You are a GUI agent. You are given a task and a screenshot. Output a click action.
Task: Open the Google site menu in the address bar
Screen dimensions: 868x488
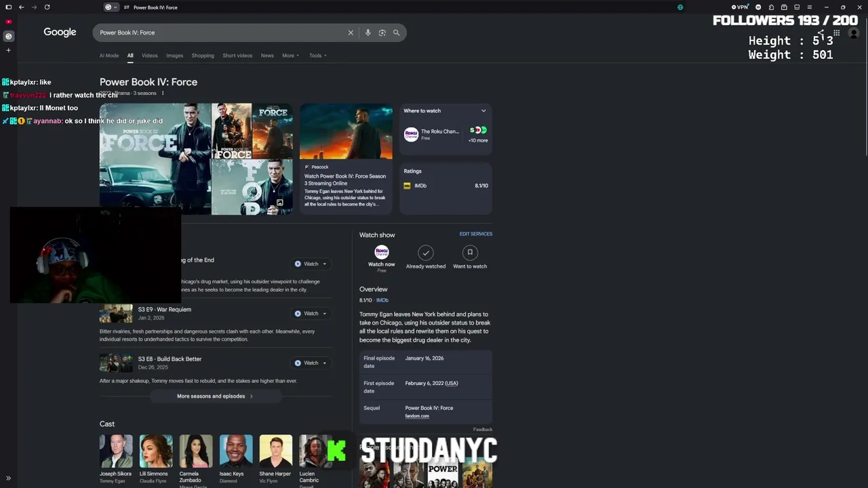111,7
